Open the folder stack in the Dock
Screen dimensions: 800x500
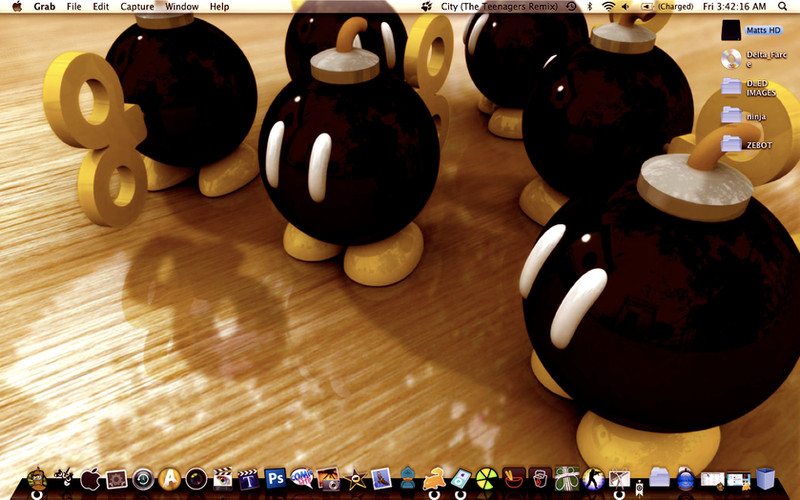click(659, 477)
